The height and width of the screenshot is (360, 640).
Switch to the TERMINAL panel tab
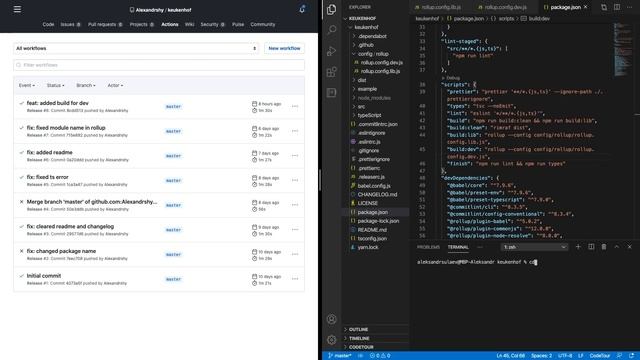tap(458, 247)
